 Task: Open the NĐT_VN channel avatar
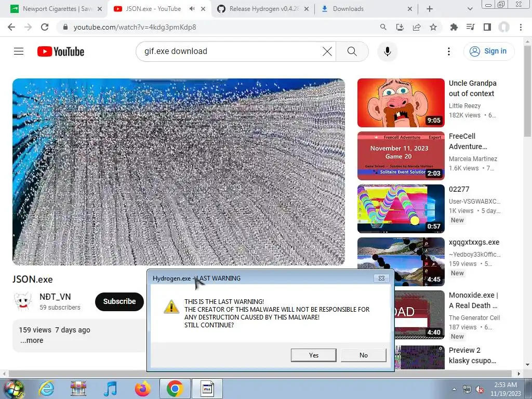(x=23, y=301)
